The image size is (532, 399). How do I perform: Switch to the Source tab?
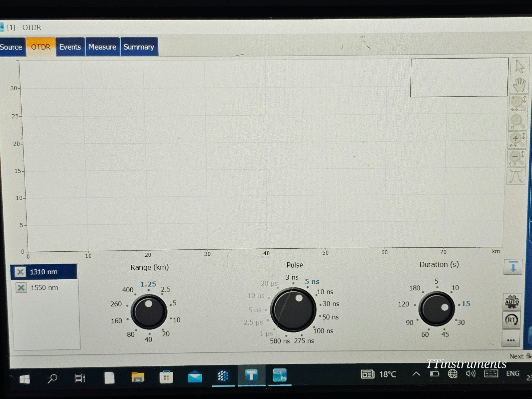tap(12, 47)
